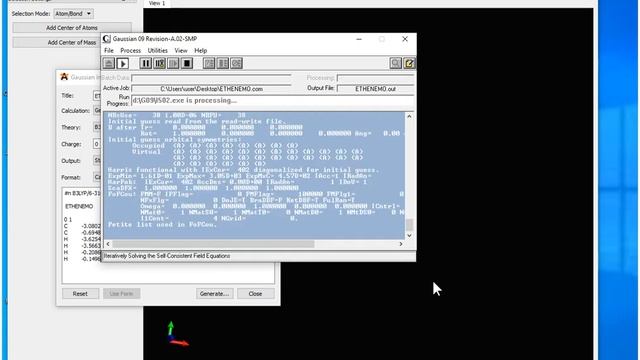The width and height of the screenshot is (640, 360).
Task: Select the View 1 tab
Action: [x=157, y=3]
